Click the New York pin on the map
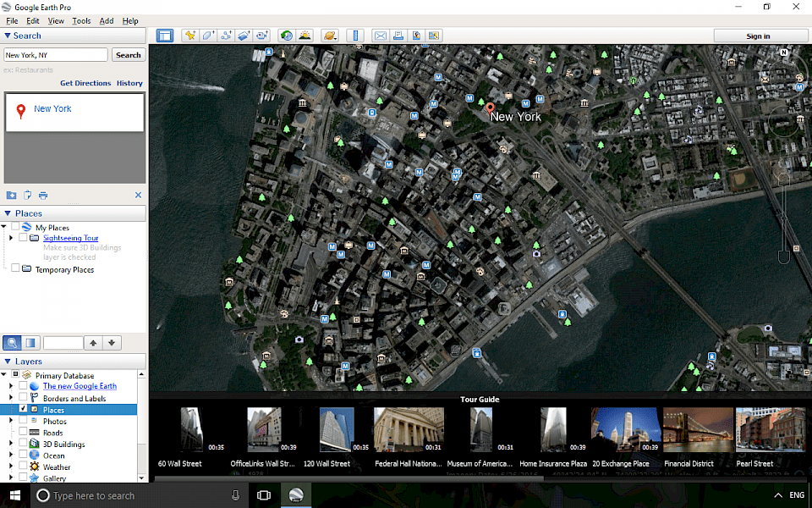This screenshot has height=508, width=812. pyautogui.click(x=490, y=109)
